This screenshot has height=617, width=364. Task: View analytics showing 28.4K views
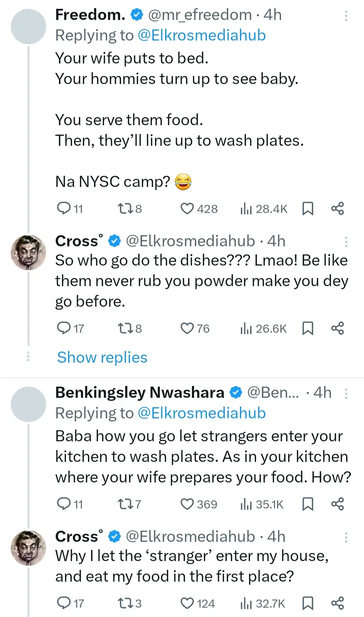click(x=264, y=209)
